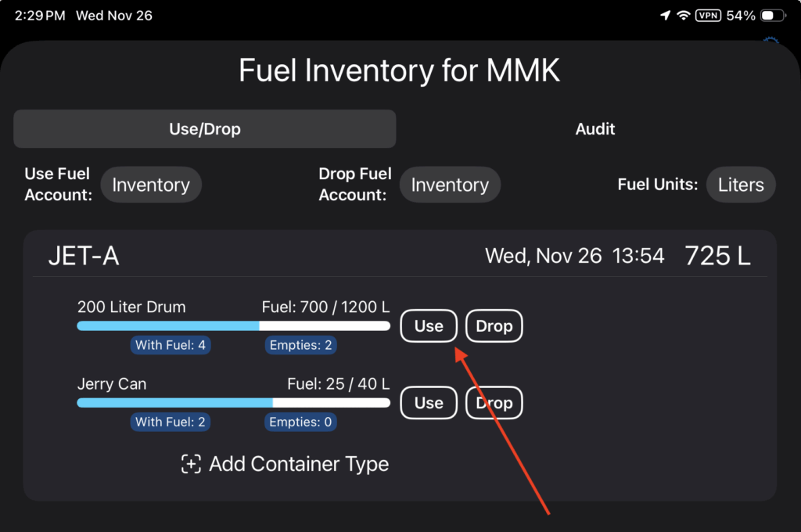Change Fuel Units from Liters

coord(740,185)
